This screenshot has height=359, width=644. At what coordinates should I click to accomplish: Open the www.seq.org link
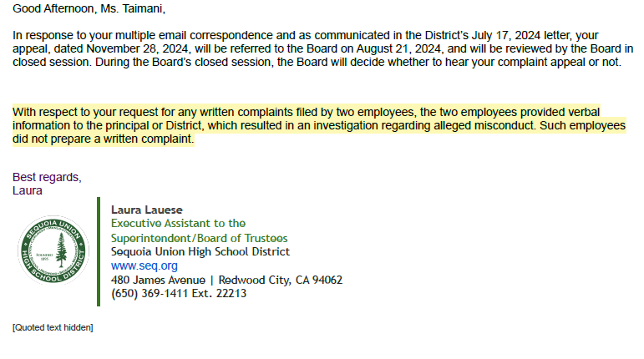(x=144, y=265)
